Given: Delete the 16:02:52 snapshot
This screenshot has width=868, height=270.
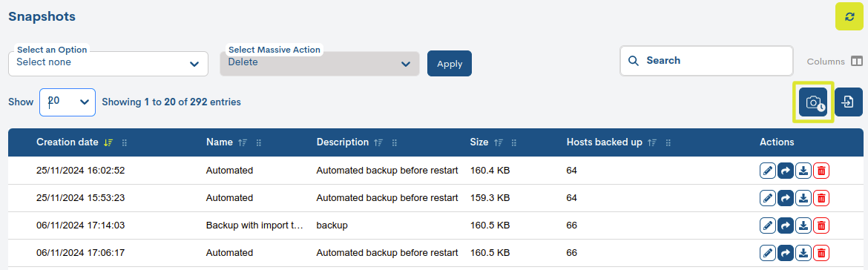Looking at the screenshot, I should tap(821, 171).
